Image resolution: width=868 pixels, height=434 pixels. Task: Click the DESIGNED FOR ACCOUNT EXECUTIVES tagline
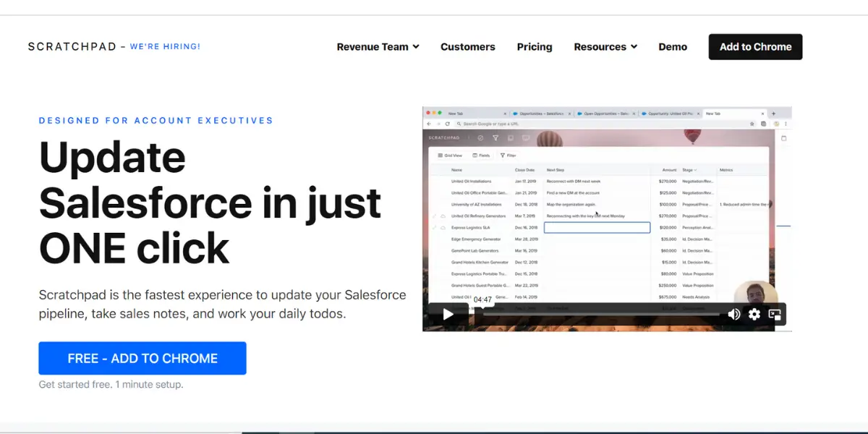[x=156, y=121]
